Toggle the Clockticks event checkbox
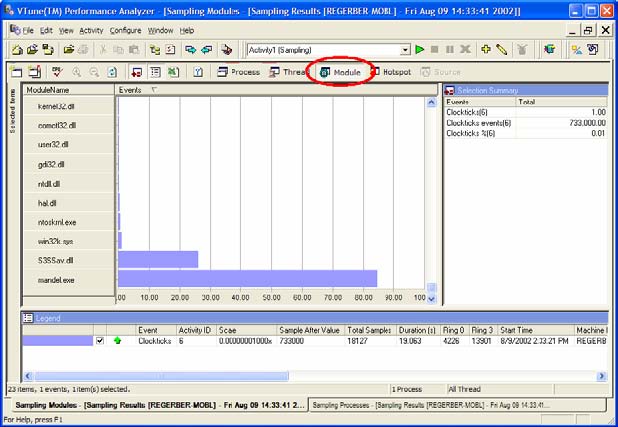The height and width of the screenshot is (427, 618). (x=99, y=341)
